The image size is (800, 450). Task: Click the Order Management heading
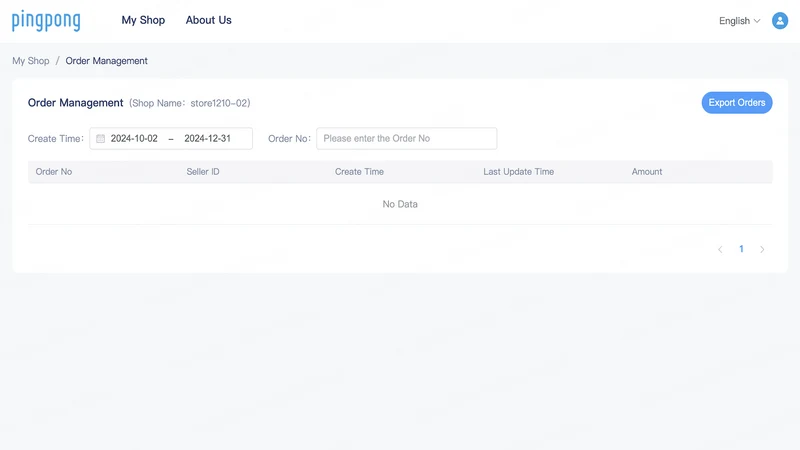click(76, 103)
